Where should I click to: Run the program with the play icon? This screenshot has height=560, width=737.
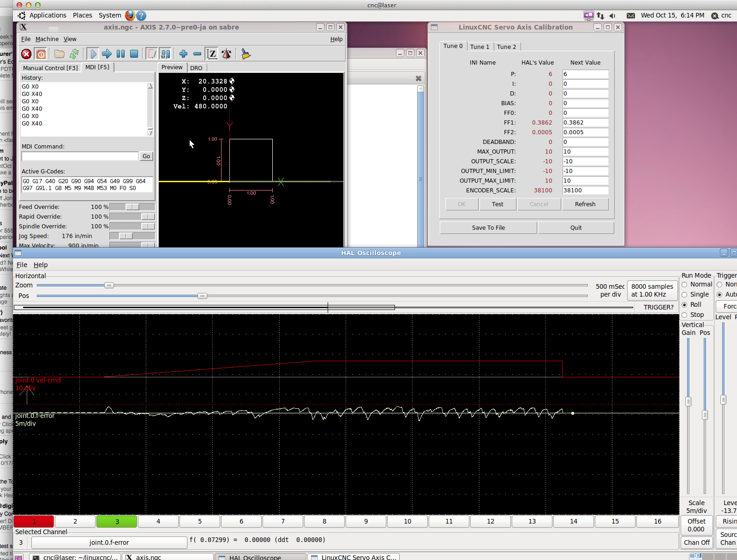pyautogui.click(x=93, y=54)
